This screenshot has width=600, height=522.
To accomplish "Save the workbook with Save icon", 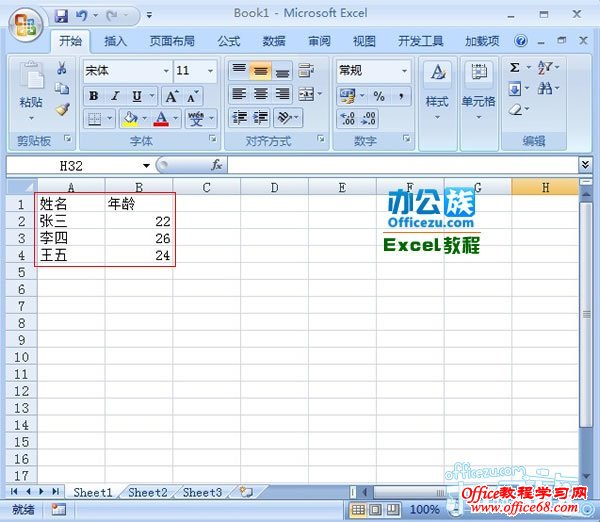I will click(x=61, y=16).
